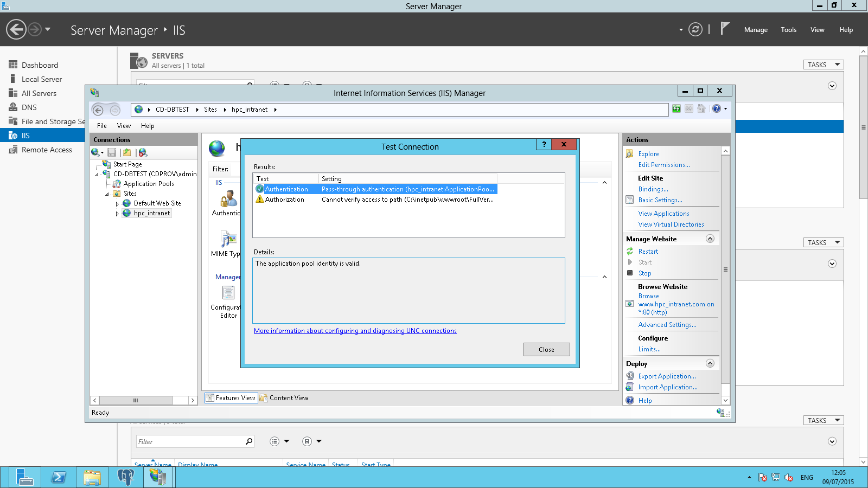Click the Configuration Editor feature icon

click(228, 293)
